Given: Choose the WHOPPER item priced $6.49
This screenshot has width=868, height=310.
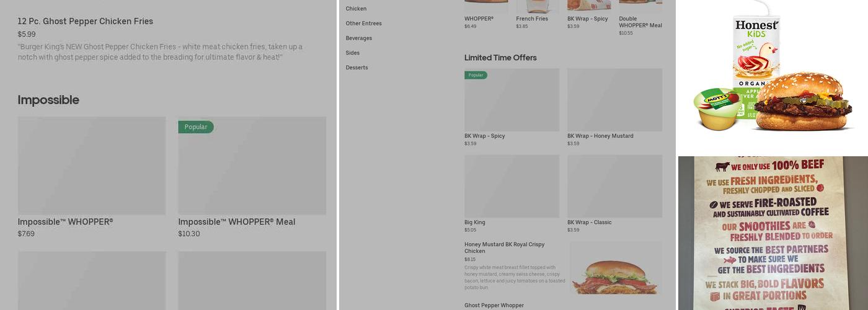Looking at the screenshot, I should coord(479,19).
